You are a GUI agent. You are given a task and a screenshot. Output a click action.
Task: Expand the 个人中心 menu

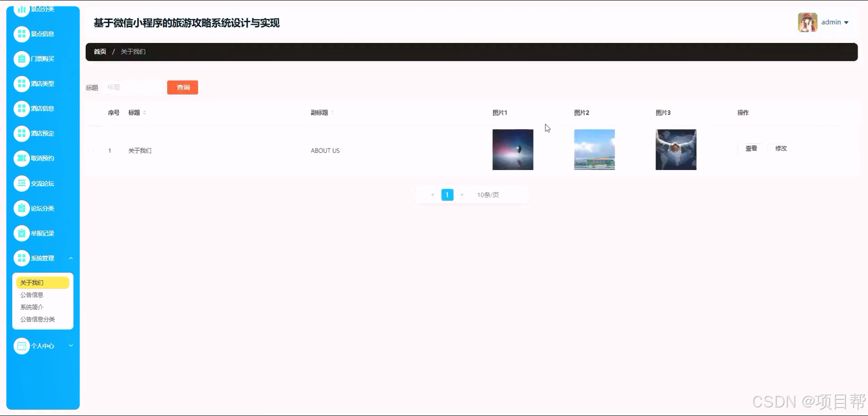tap(43, 346)
